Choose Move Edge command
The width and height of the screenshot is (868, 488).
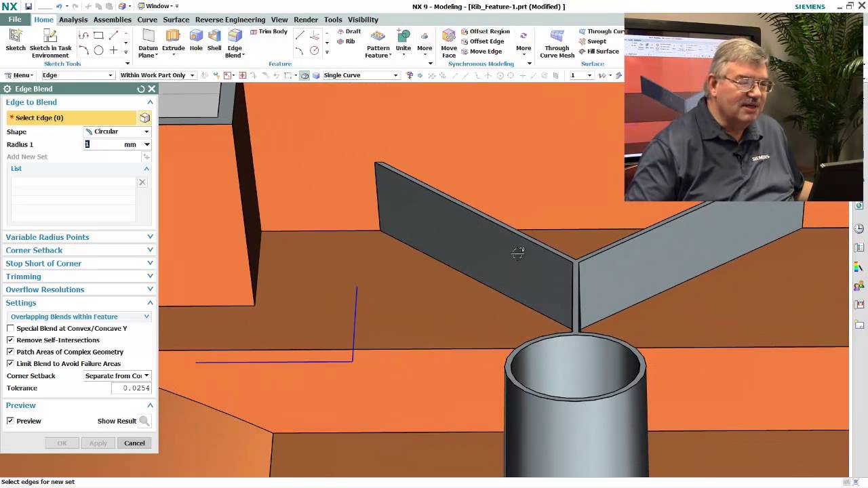click(x=481, y=52)
